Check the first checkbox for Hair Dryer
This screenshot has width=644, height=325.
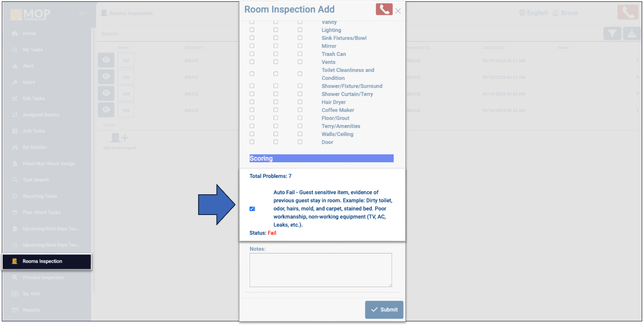click(x=252, y=102)
